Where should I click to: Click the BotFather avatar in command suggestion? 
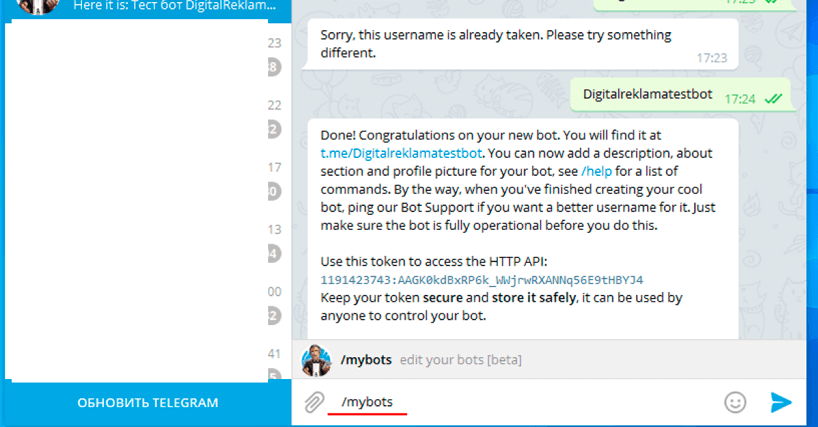coord(316,360)
